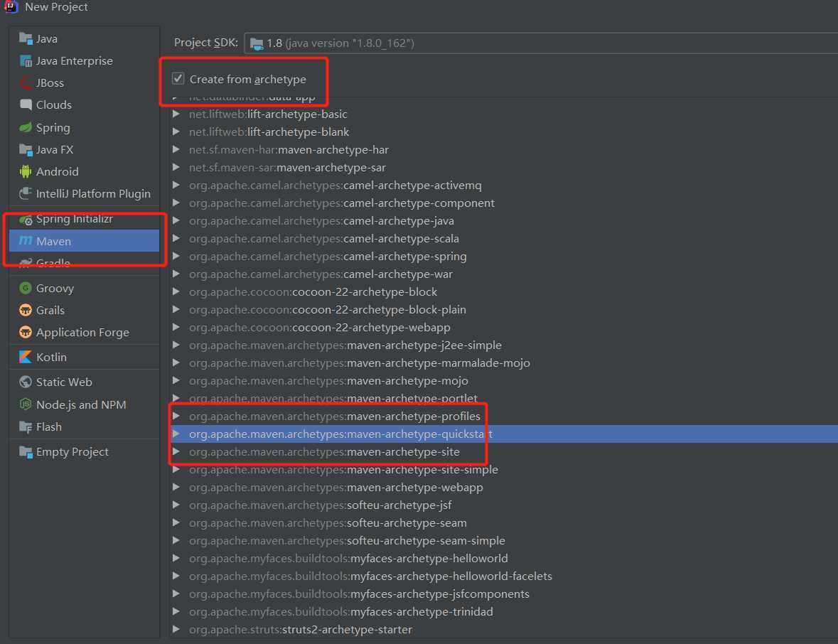Click the Android robot icon

pos(26,171)
